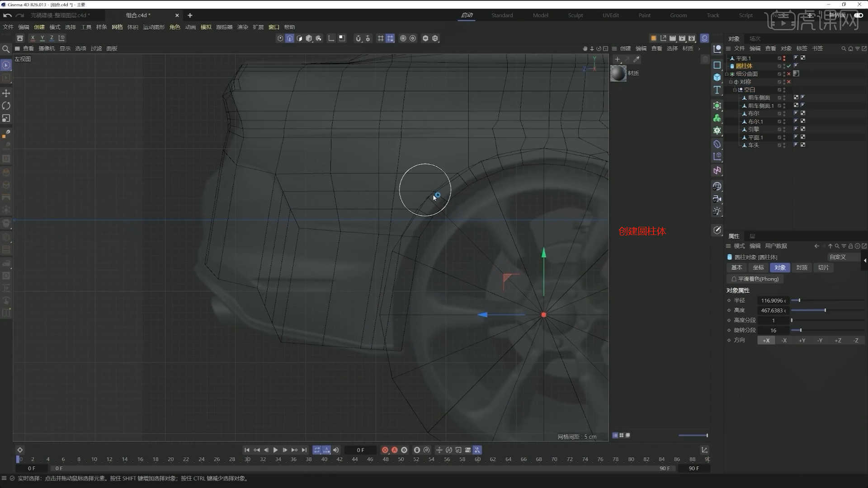Add a Cube primitive from object palette
This screenshot has width=868, height=488.
pos(717,77)
